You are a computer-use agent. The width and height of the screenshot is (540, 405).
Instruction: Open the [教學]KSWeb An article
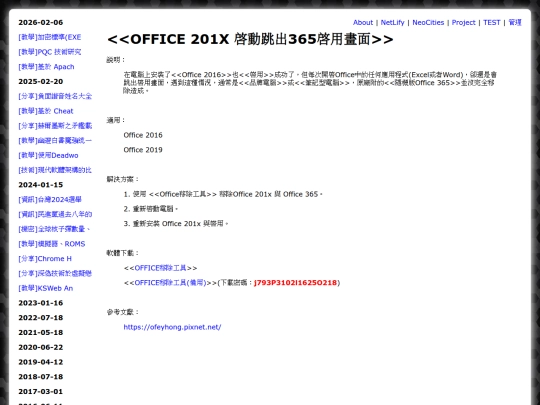coord(45,288)
